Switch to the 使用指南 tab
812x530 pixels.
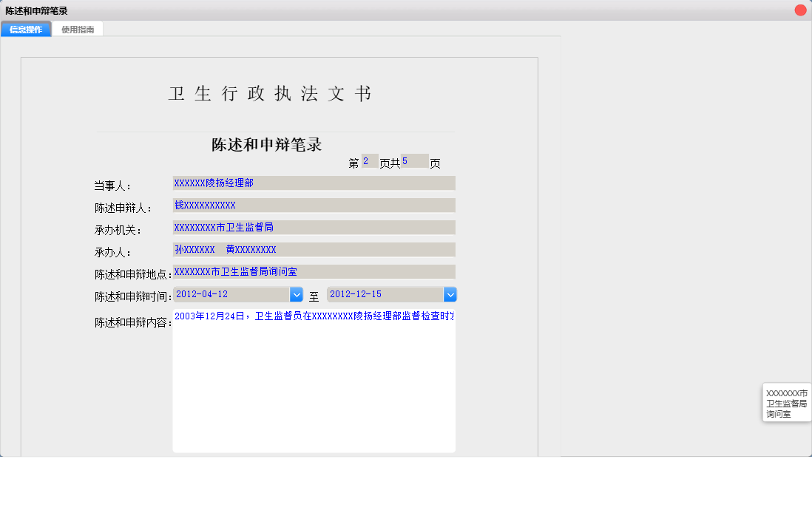(x=78, y=29)
